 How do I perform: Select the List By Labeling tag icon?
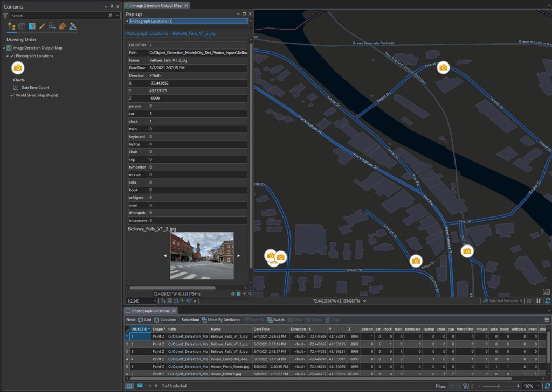tap(63, 26)
